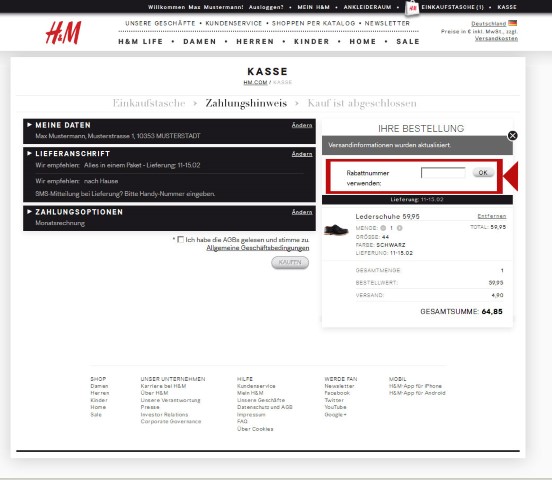
Task: Click Lederschuhe 59,95 product title
Action: 387,216
